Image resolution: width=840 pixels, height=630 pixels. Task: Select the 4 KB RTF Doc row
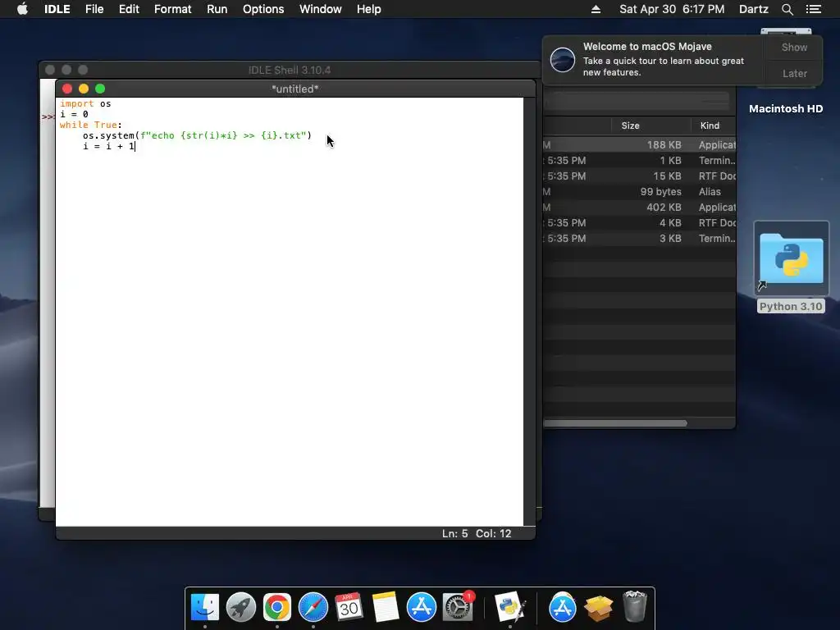[640, 222]
